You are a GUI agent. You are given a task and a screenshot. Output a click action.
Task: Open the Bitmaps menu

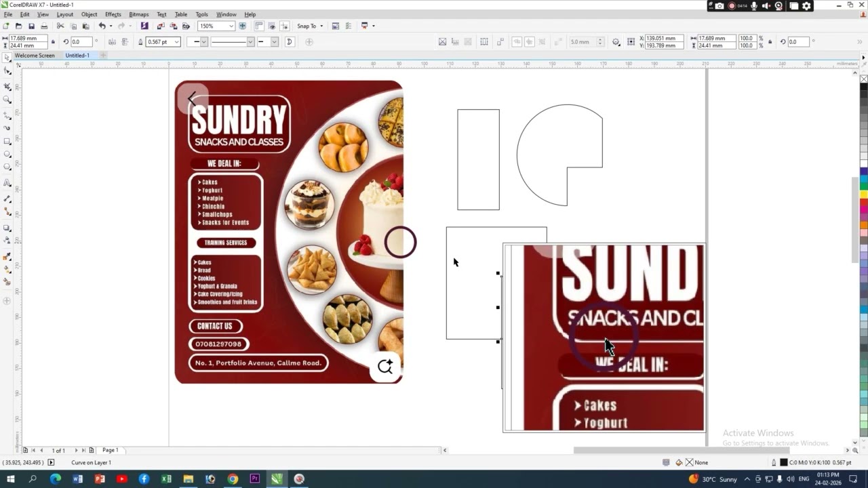click(x=138, y=14)
